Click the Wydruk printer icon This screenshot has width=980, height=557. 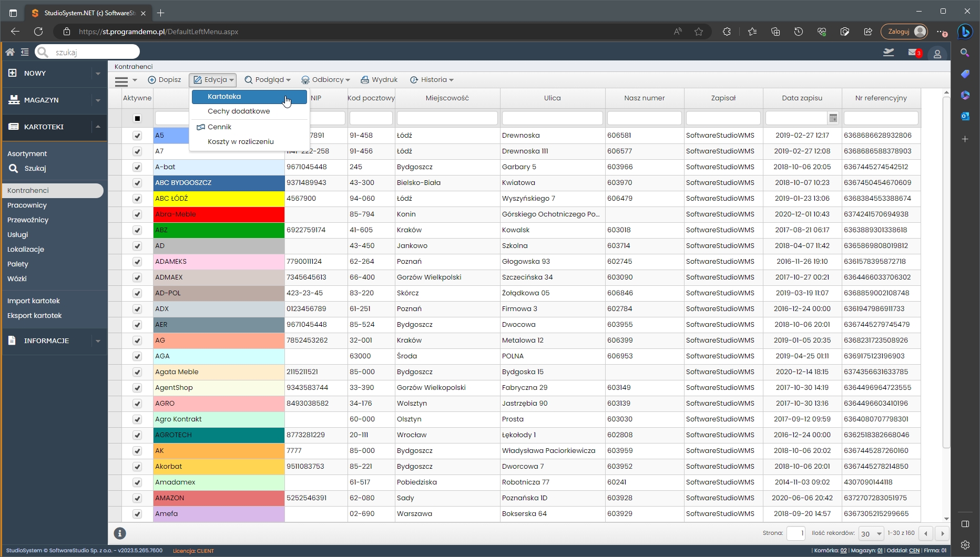pos(365,80)
